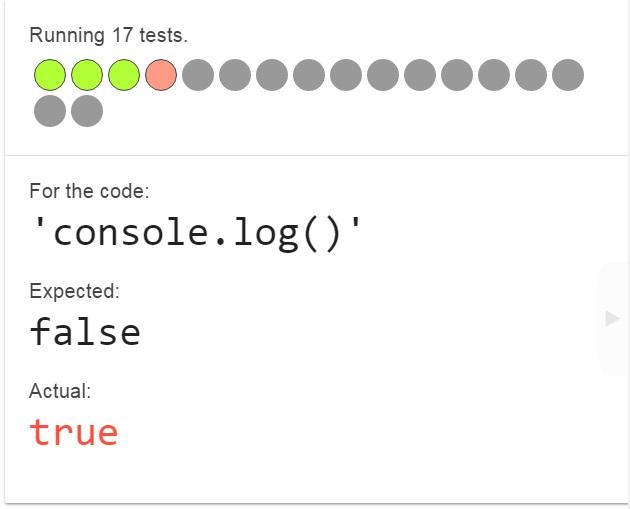Click the red actual value 'true'
The height and width of the screenshot is (509, 630).
74,432
